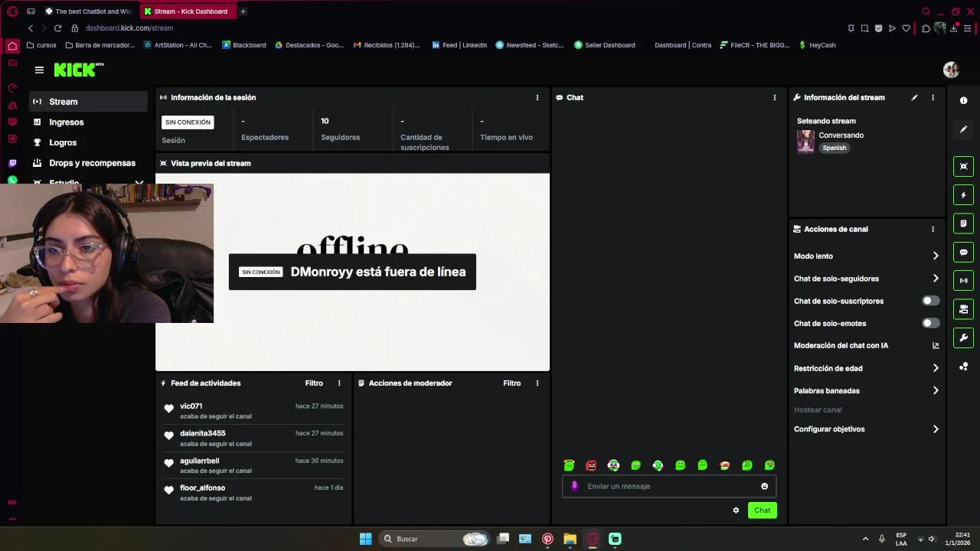This screenshot has height=551, width=980.
Task: Open chat settings gear icon
Action: 736,510
